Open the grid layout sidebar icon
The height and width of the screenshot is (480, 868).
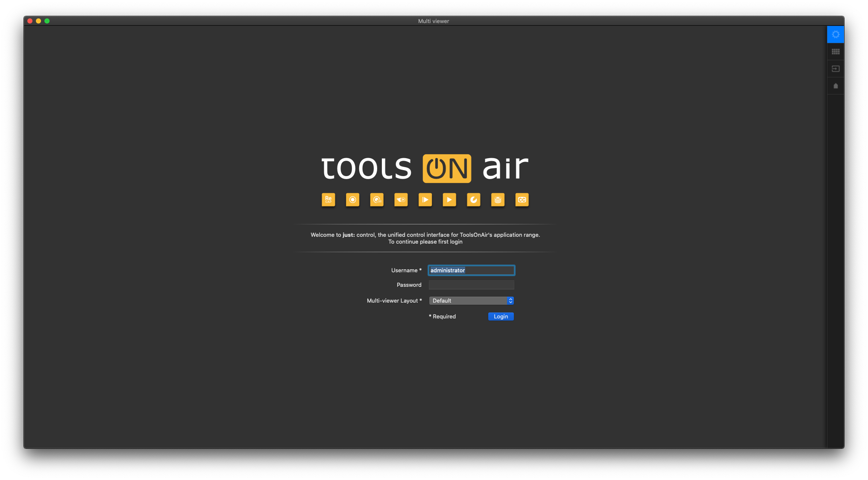[x=836, y=52]
